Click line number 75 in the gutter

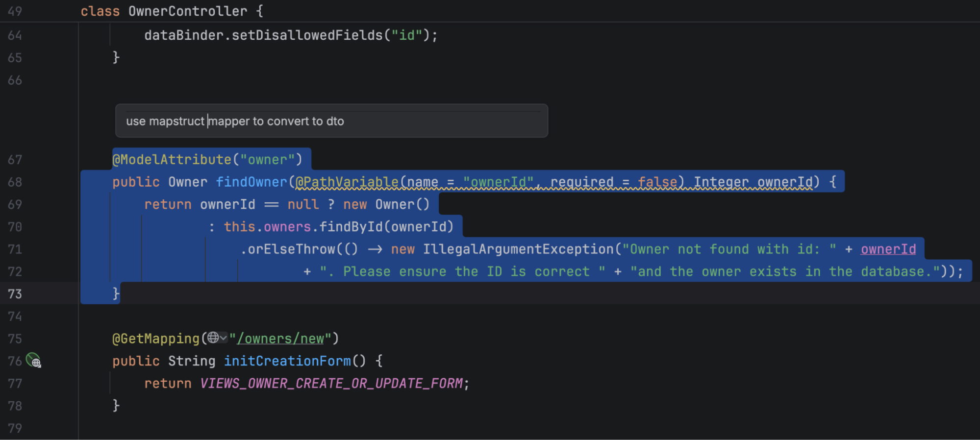click(x=15, y=339)
